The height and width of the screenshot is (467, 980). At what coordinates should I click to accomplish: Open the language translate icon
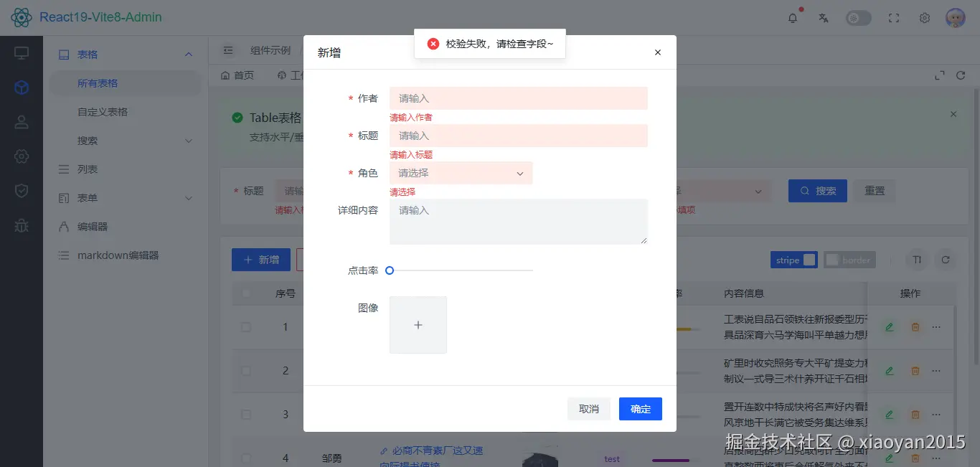coord(824,18)
